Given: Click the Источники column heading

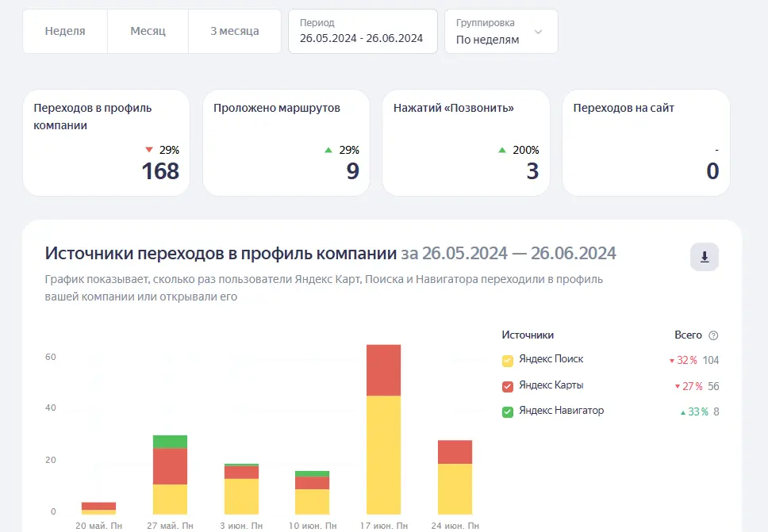Looking at the screenshot, I should (528, 335).
